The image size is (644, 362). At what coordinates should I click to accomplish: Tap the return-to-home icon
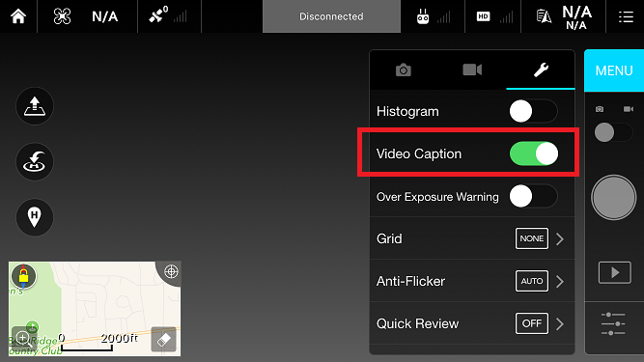tap(35, 161)
